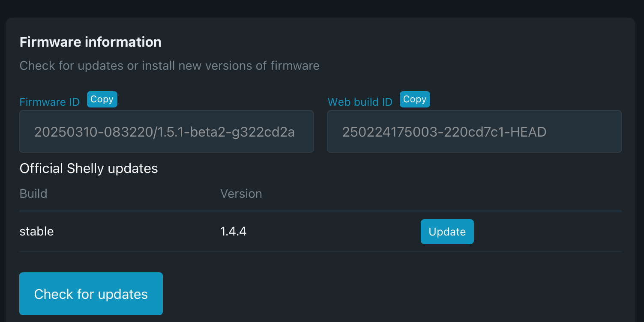Click the Firmware ID text field

(166, 131)
